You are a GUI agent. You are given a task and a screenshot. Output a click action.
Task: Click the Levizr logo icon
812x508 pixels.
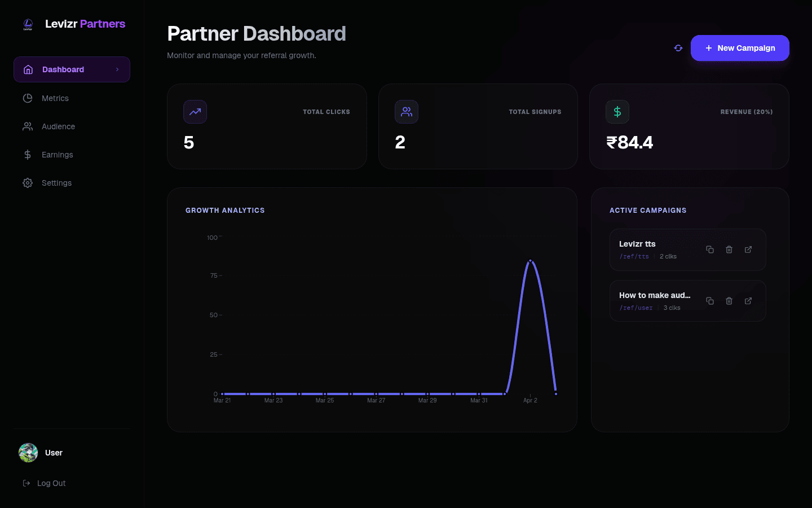click(x=28, y=24)
